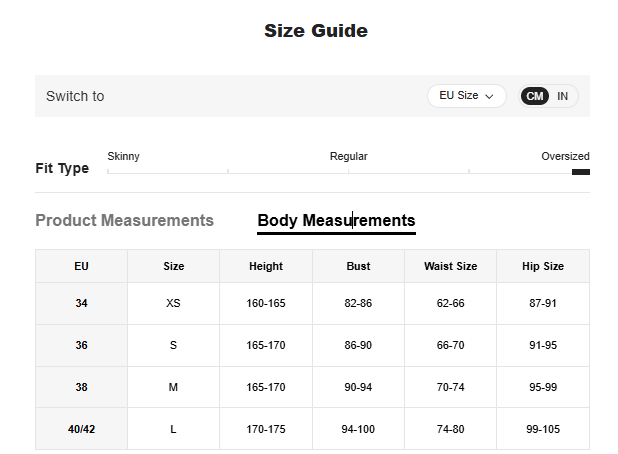This screenshot has width=618, height=454.
Task: Click the EU Size chevron arrow
Action: pyautogui.click(x=490, y=97)
